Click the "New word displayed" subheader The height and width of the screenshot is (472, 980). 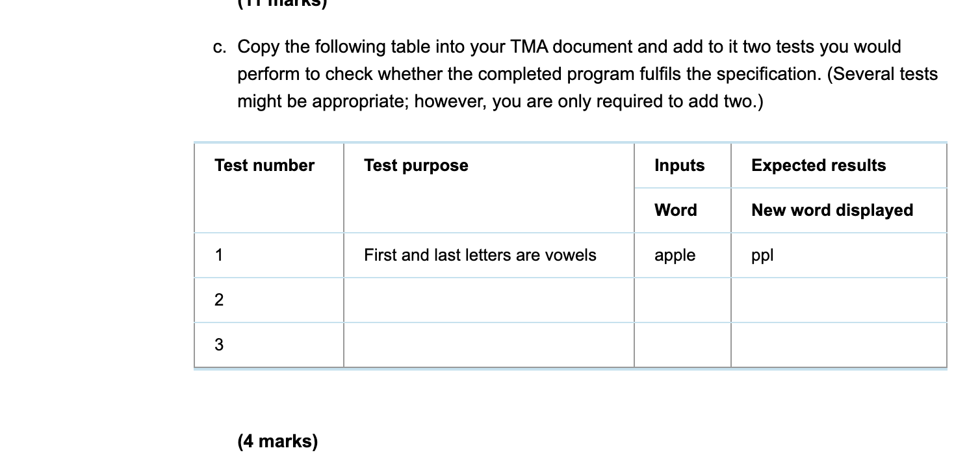[x=838, y=211]
